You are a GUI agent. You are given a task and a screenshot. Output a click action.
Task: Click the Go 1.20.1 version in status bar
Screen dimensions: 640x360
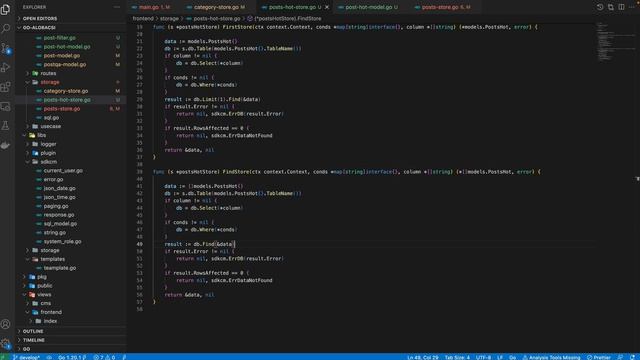(72, 357)
